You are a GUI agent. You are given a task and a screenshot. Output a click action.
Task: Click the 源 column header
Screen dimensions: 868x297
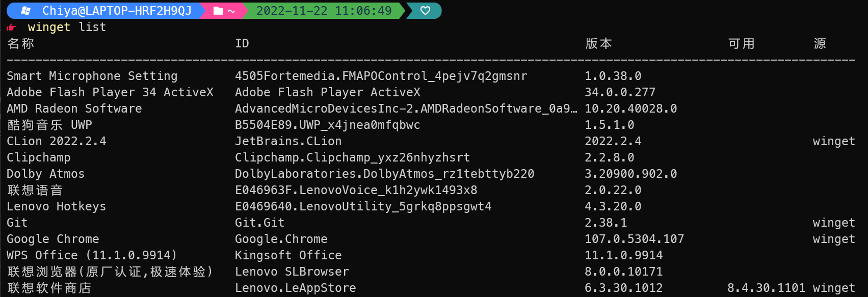[820, 44]
